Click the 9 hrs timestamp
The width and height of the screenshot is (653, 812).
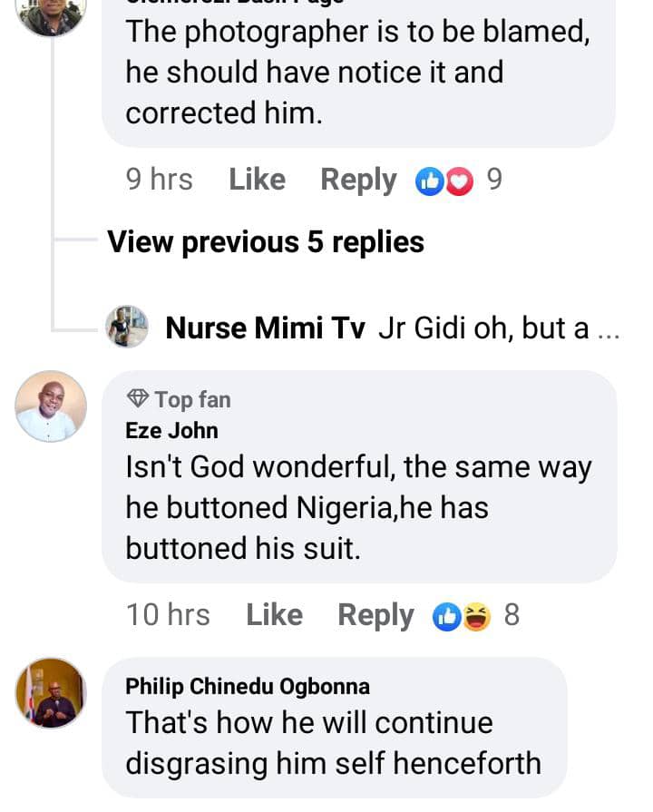coord(159,180)
